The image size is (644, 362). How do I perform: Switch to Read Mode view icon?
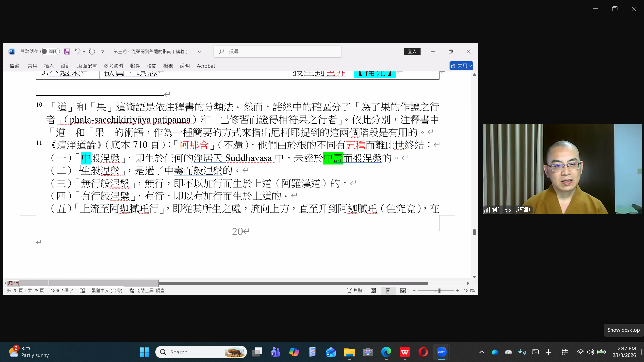373,291
